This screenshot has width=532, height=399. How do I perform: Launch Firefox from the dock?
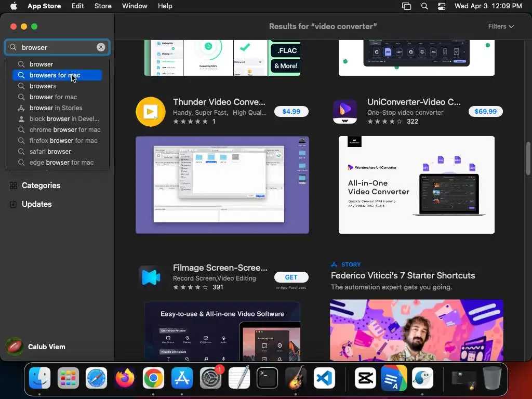125,378
